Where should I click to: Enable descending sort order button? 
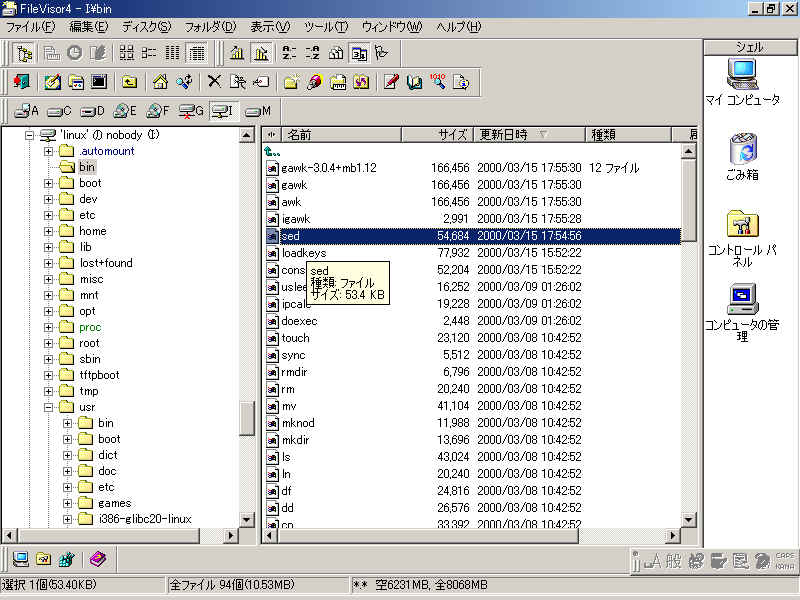(x=261, y=53)
